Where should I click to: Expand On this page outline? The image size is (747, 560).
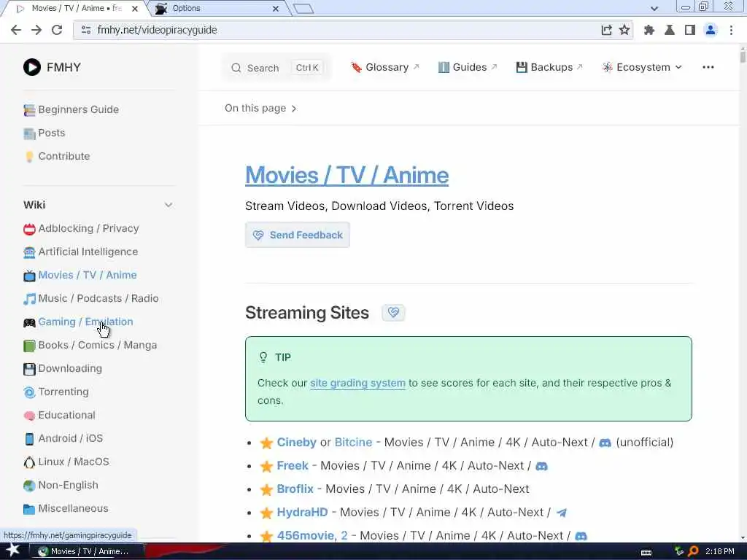260,108
